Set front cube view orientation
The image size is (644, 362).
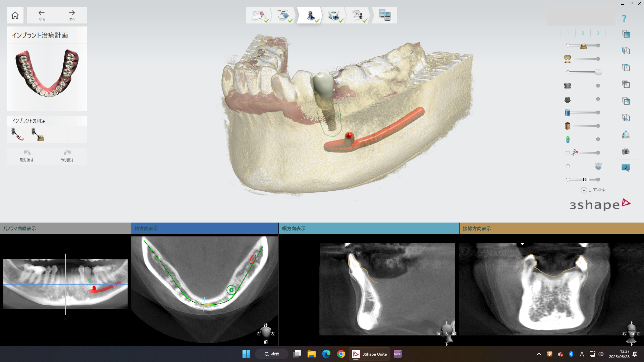point(626,34)
